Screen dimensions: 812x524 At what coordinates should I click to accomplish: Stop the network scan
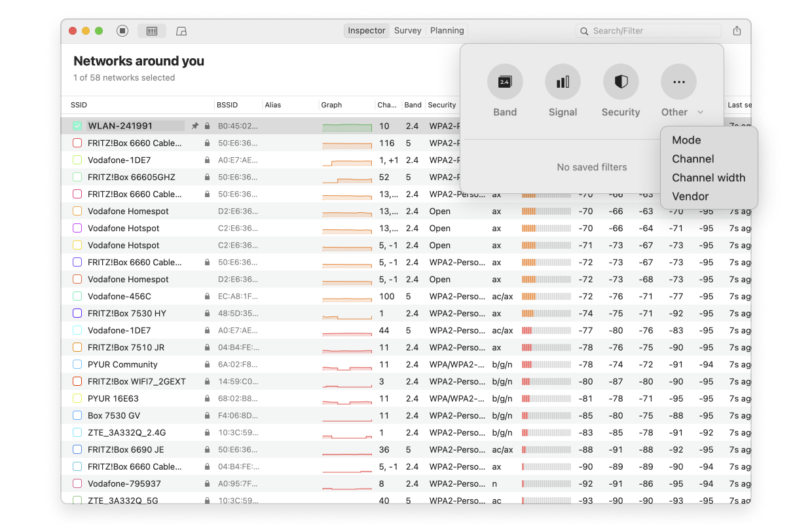(122, 30)
